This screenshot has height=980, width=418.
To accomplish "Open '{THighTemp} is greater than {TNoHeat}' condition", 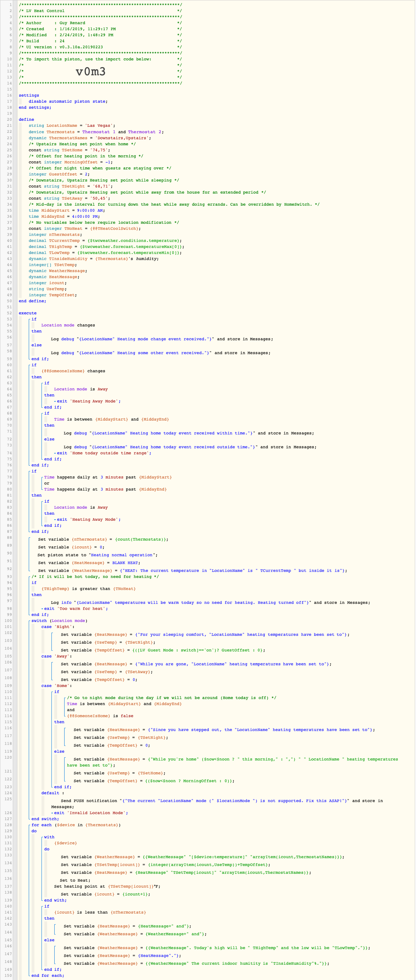I will pyautogui.click(x=89, y=589).
